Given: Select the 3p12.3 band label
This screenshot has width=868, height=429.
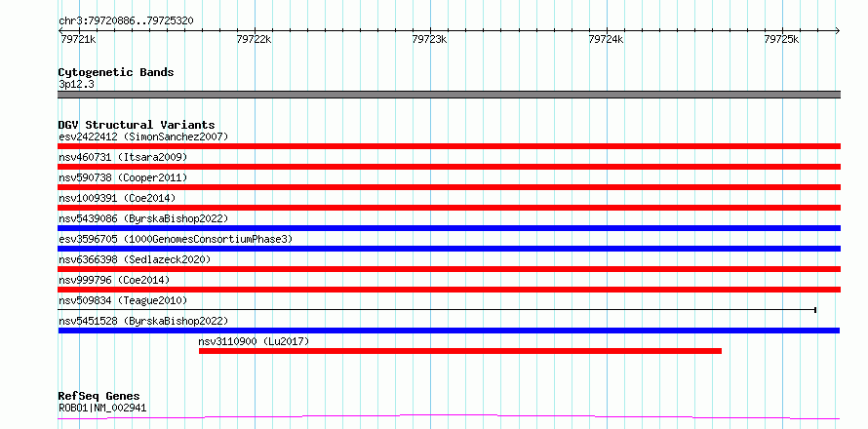Looking at the screenshot, I should 76,84.
